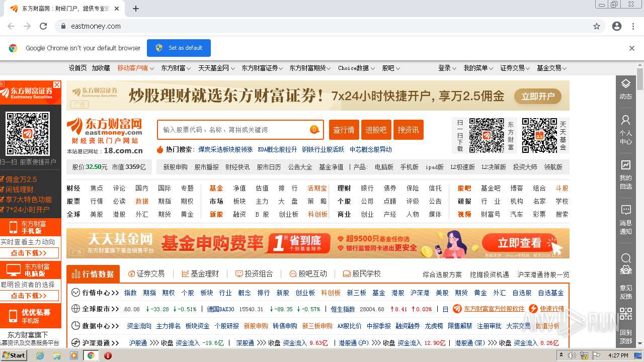The width and height of the screenshot is (644, 362).
Task: Reload the eastmoney page
Action: click(43, 26)
